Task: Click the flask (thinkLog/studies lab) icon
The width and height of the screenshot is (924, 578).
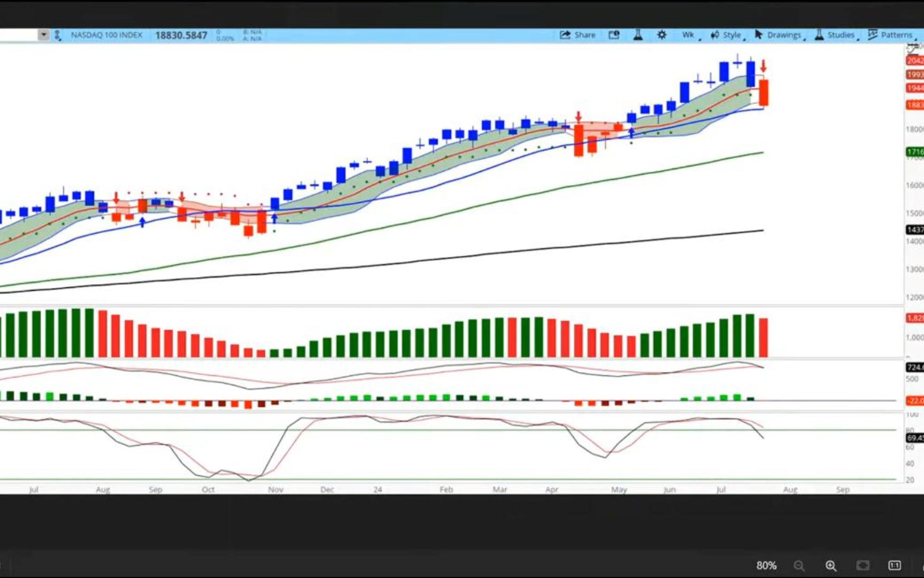Action: (638, 35)
